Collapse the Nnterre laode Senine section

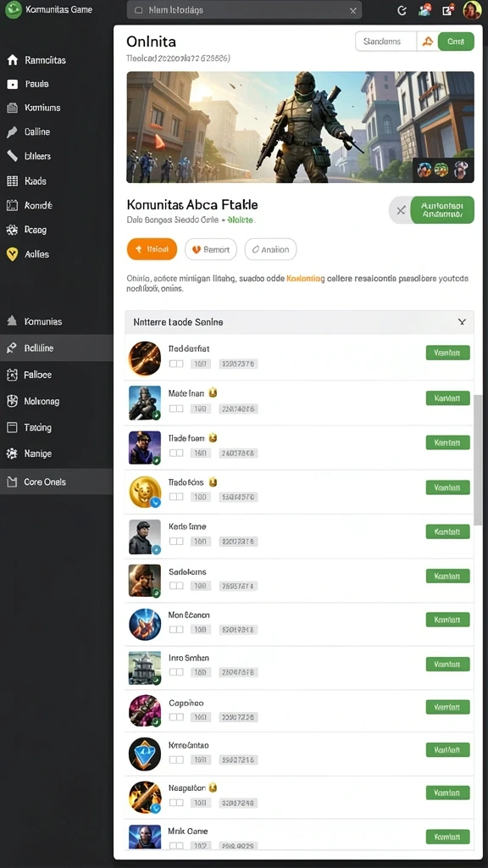pyautogui.click(x=462, y=321)
